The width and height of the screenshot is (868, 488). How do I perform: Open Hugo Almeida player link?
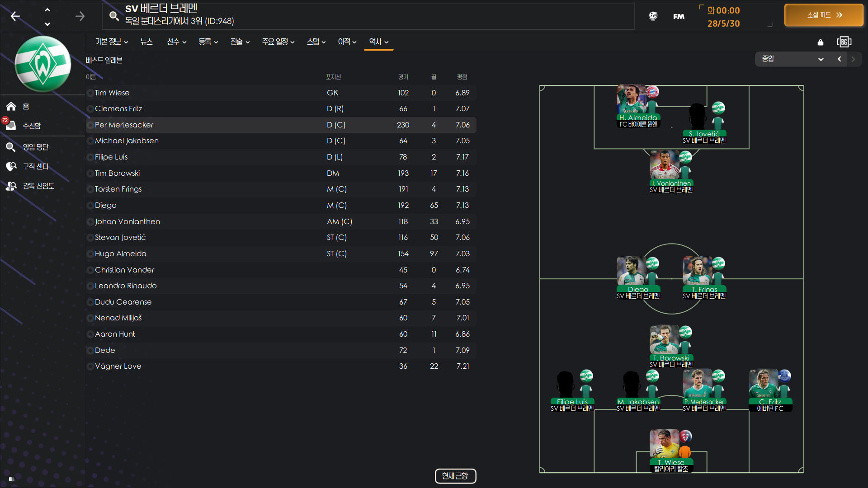121,253
